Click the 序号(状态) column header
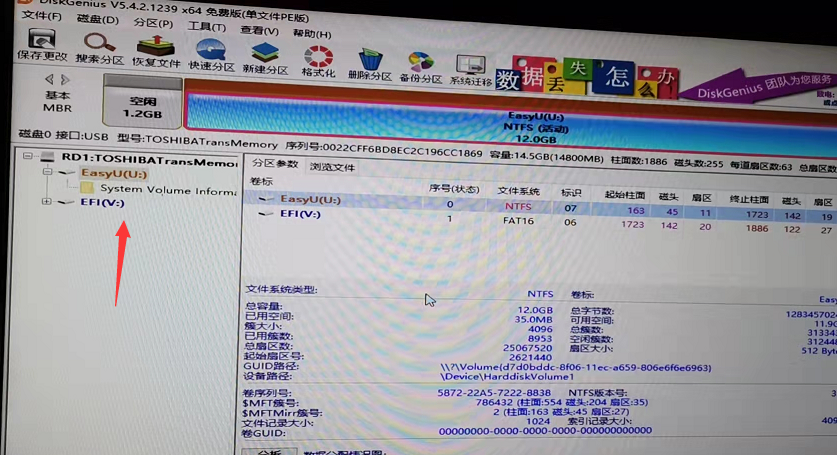The width and height of the screenshot is (837, 455). coord(454,189)
